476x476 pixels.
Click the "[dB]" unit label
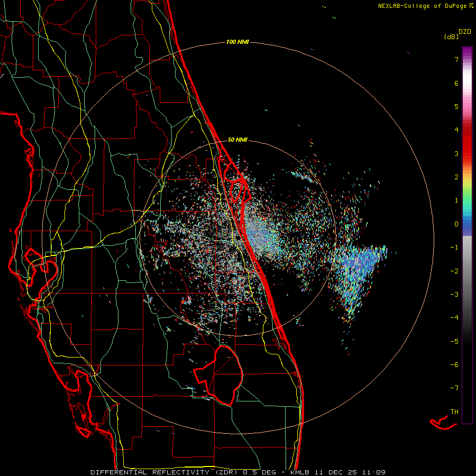[452, 36]
